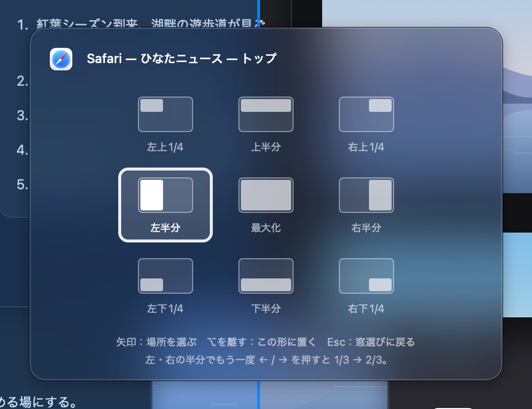Choose the 下半分 bottom half layout
The width and height of the screenshot is (532, 409).
pos(266,285)
